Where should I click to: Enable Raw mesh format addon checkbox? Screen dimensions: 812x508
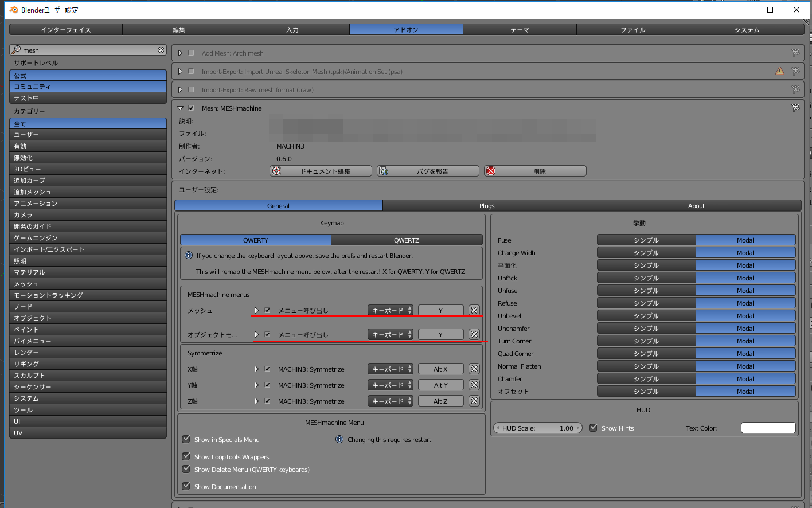pyautogui.click(x=192, y=89)
